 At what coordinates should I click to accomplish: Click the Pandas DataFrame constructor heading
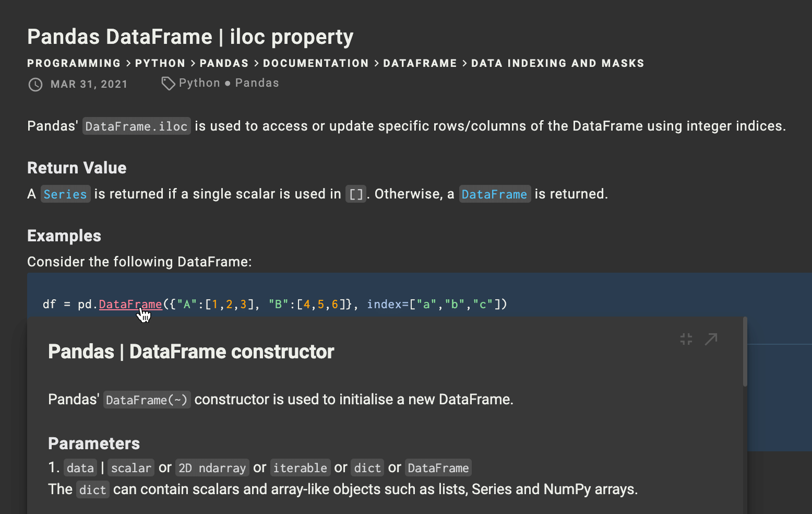click(x=191, y=352)
